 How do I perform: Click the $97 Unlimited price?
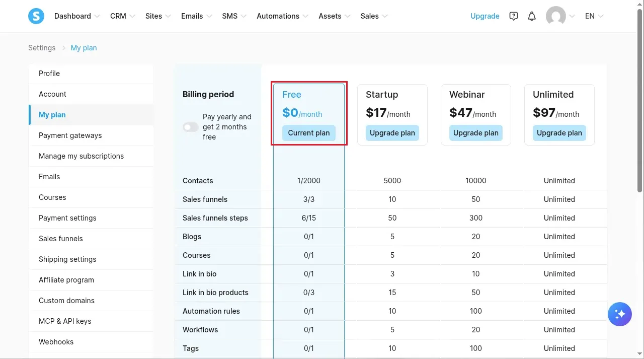556,113
